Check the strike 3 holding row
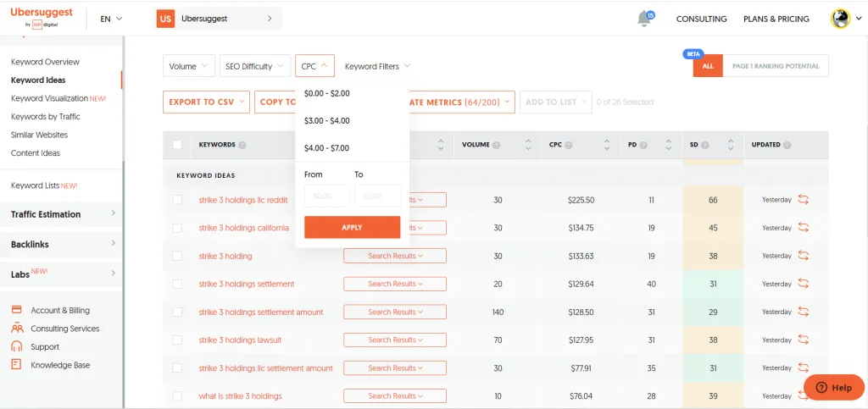The height and width of the screenshot is (409, 868). (177, 256)
